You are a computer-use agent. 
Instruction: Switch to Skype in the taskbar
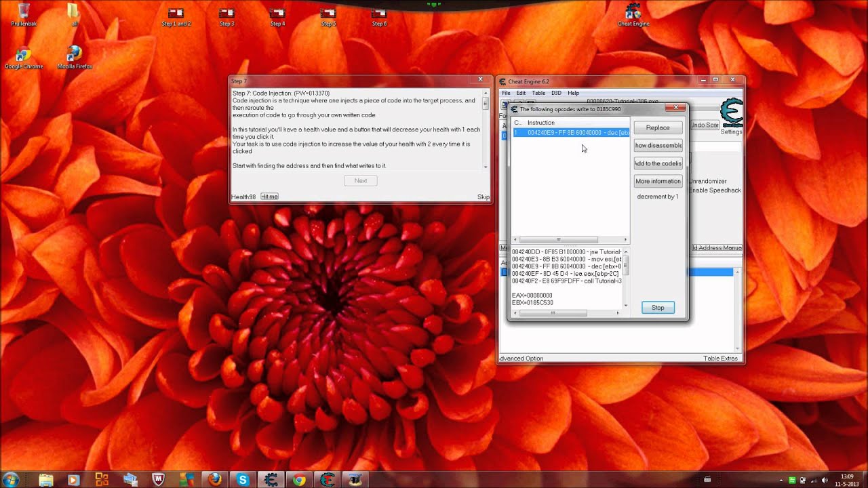(243, 480)
